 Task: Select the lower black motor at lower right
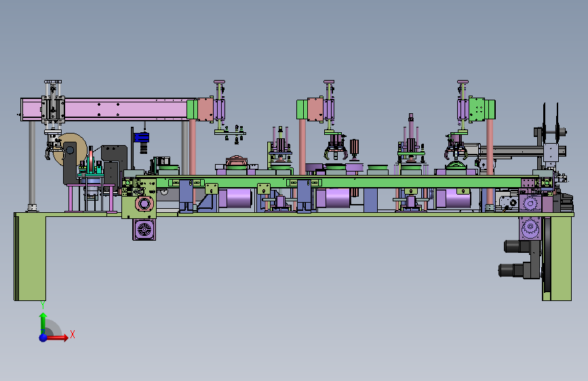[512, 270]
